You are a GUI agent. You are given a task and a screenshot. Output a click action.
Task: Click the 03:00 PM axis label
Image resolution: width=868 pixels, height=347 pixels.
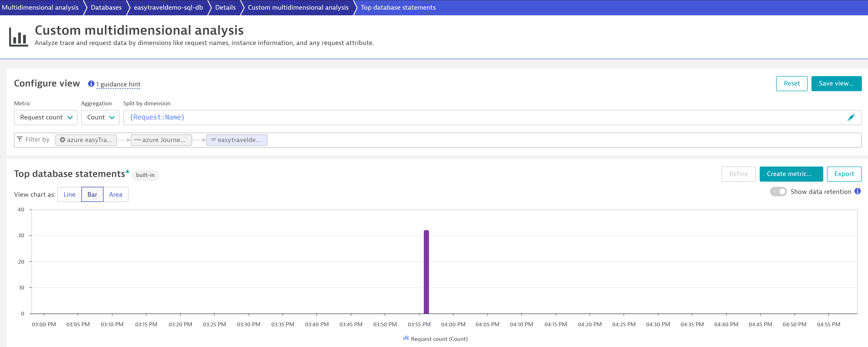44,324
